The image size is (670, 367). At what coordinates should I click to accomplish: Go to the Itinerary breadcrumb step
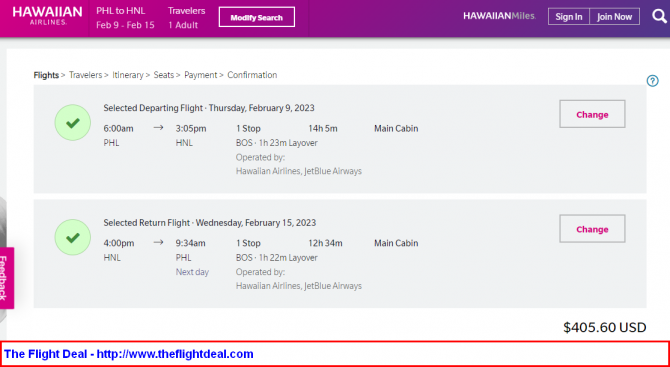tap(128, 75)
